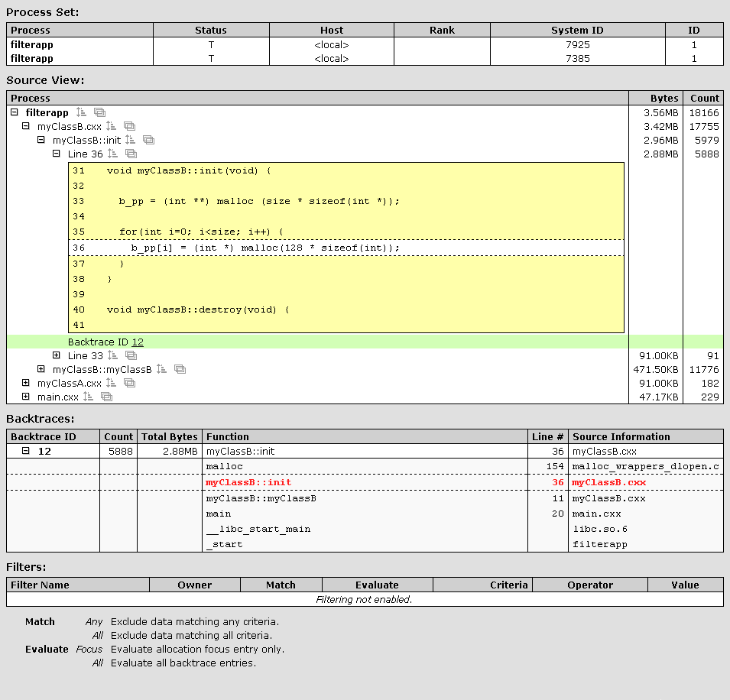The height and width of the screenshot is (700, 730).
Task: Click the sort icon next to myClassB.cxx
Action: pyautogui.click(x=111, y=126)
